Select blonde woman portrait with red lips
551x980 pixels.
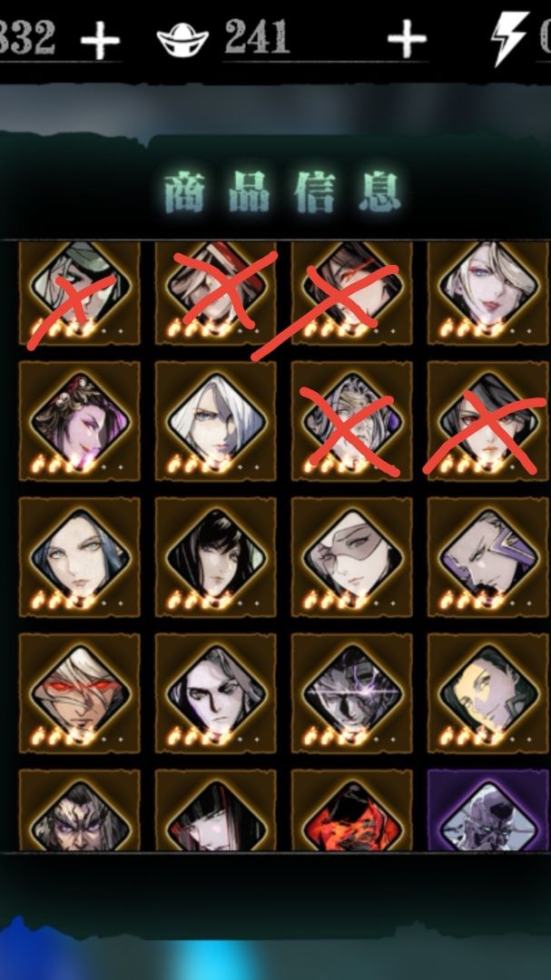[x=488, y=293]
